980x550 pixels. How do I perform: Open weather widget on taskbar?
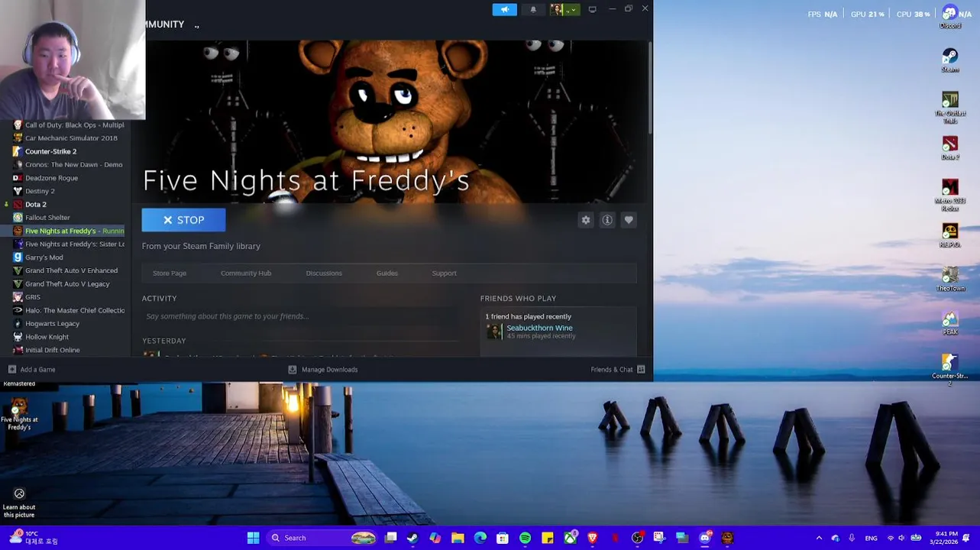click(32, 538)
